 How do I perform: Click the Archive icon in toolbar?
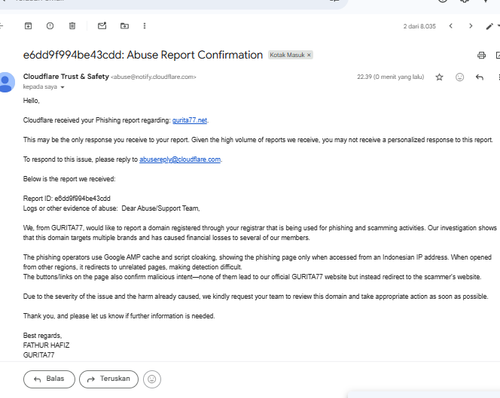28,26
